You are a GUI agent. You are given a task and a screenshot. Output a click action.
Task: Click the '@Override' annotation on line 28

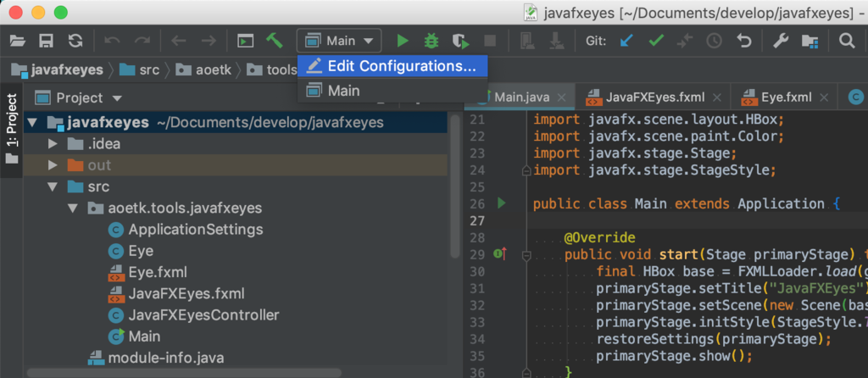[x=599, y=238]
